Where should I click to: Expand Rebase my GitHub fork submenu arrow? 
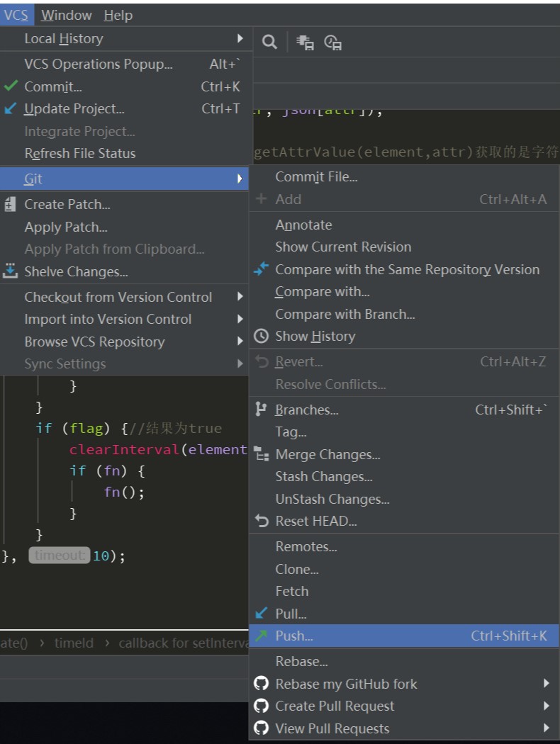[x=547, y=683]
